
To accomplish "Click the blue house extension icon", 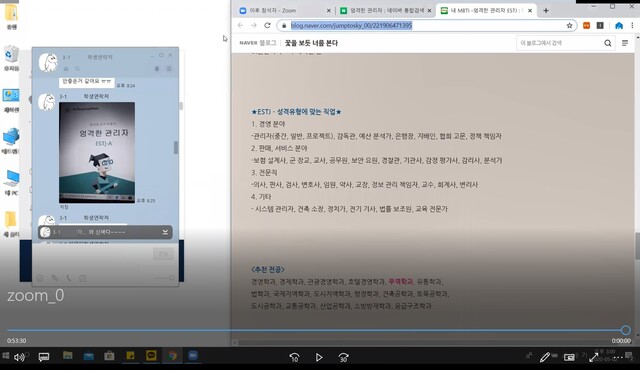I will pyautogui.click(x=619, y=25).
